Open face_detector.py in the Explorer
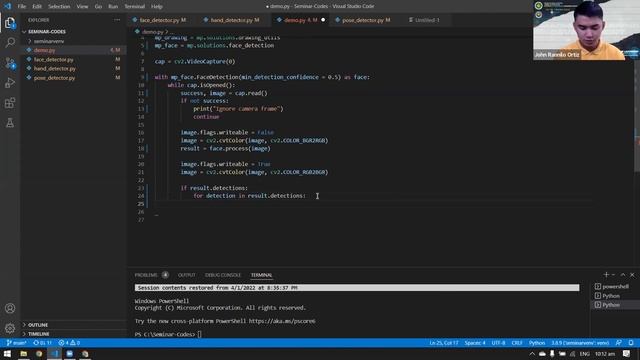The width and height of the screenshot is (640, 360). 73,60
